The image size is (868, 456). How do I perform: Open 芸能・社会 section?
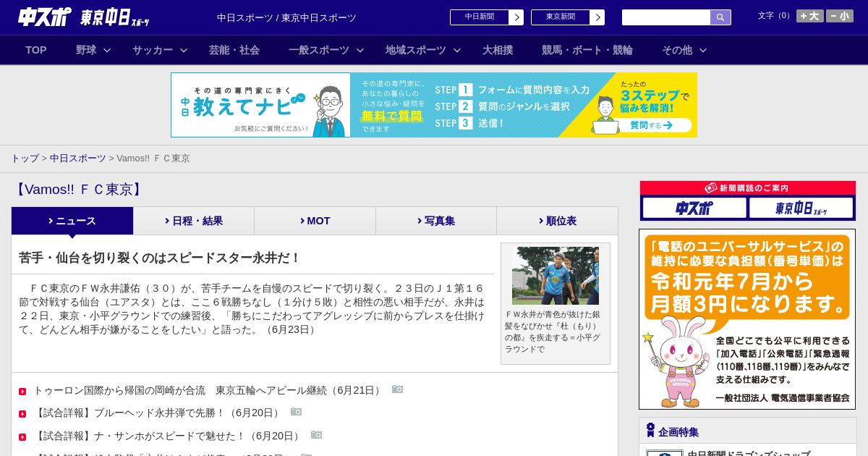(234, 50)
